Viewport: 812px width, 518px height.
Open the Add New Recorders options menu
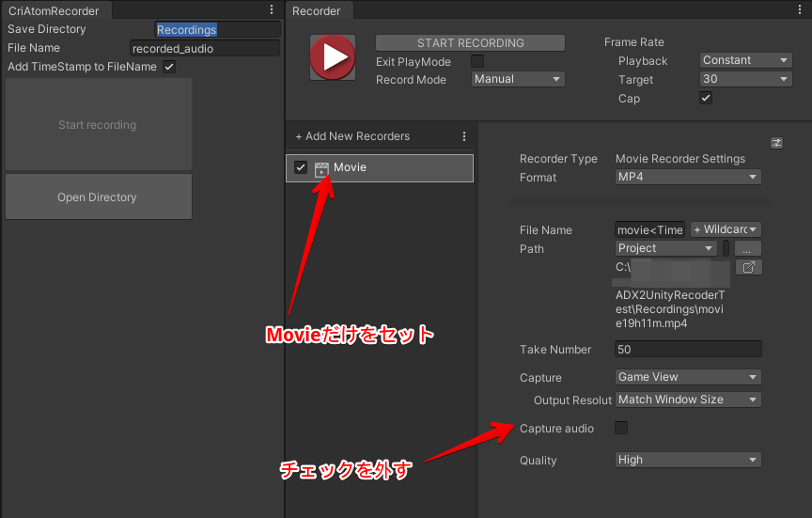(x=464, y=136)
